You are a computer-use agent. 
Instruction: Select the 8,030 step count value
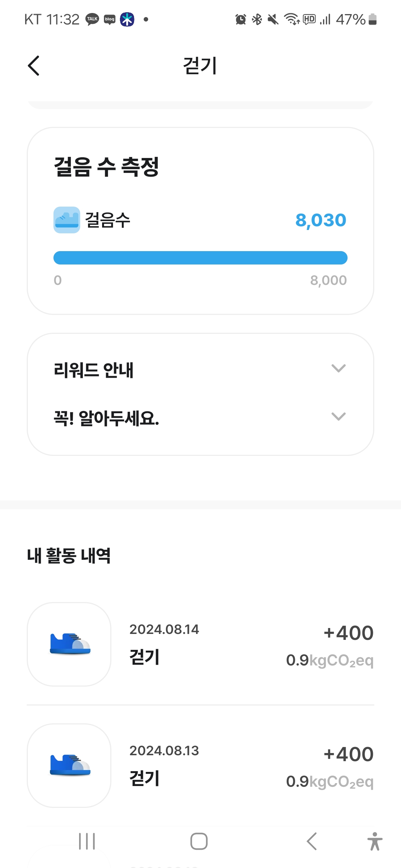pyautogui.click(x=321, y=220)
